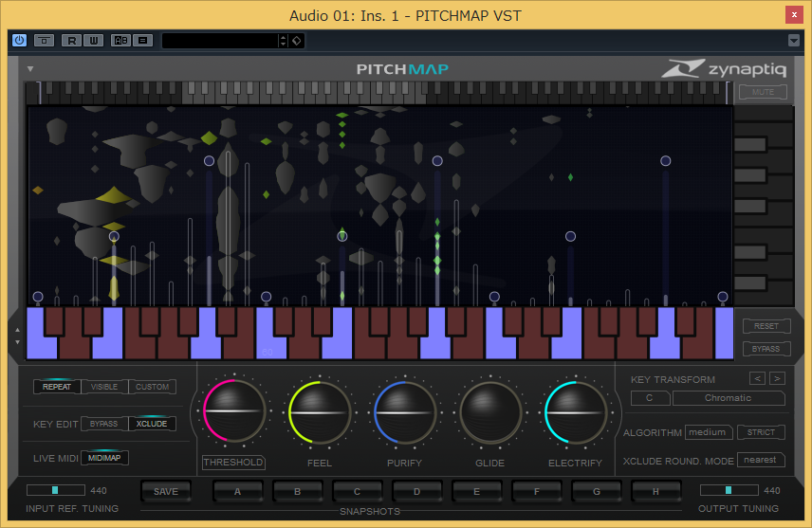Click the THRESHOLD label box
Viewport: 812px width, 528px height.
coord(233,463)
